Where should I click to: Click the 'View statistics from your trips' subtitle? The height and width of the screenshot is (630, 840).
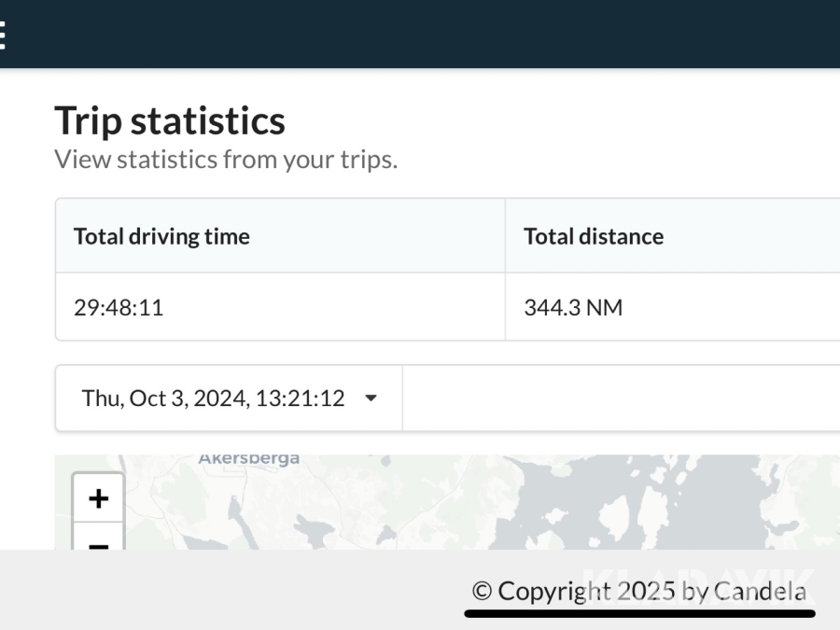226,160
